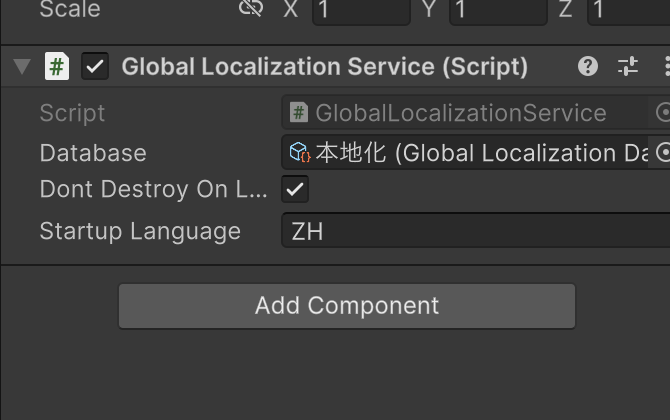Uncheck the Dont Destroy On Load option

295,189
